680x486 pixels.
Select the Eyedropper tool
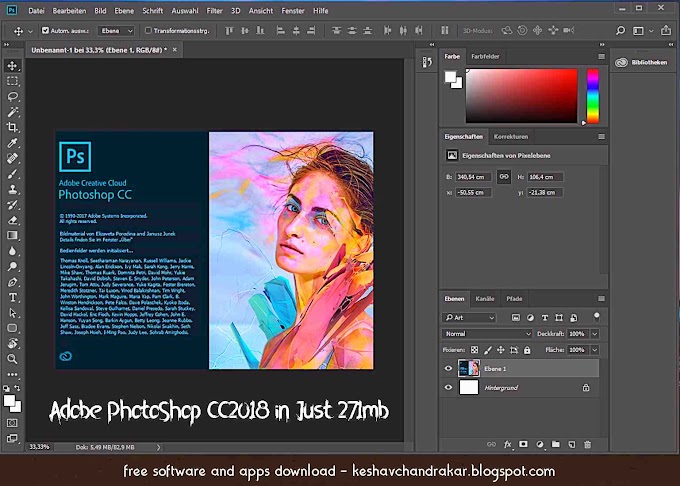point(12,143)
